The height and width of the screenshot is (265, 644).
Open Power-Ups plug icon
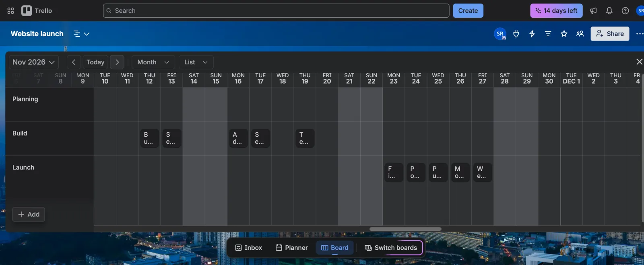516,34
